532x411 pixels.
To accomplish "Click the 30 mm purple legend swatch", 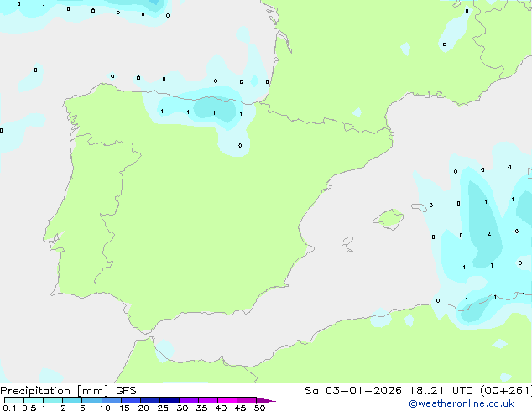I will coord(189,400).
